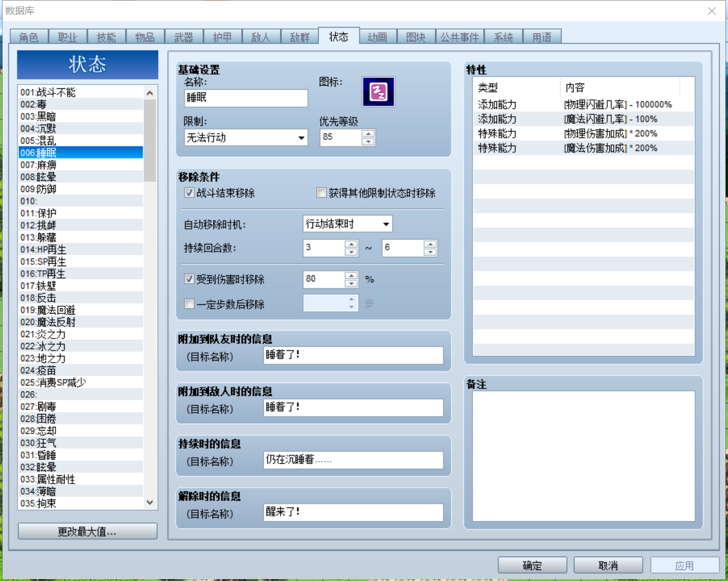Click the sleep state icon image

[x=378, y=92]
